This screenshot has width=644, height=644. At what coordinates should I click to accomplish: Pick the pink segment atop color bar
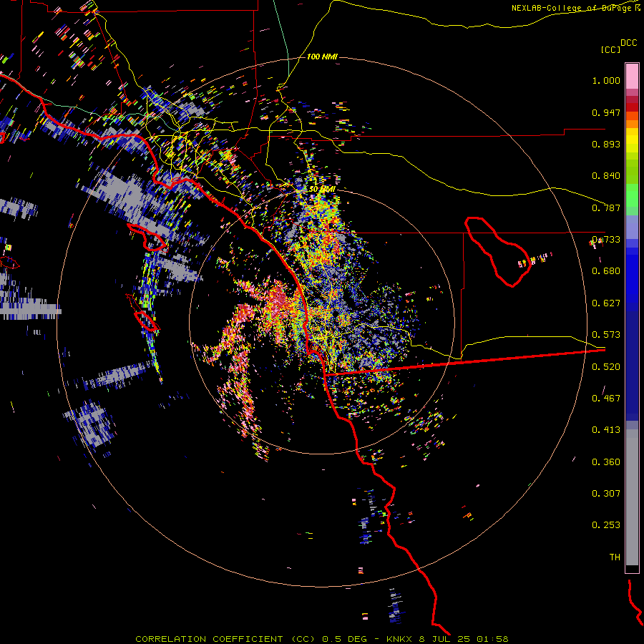click(632, 76)
